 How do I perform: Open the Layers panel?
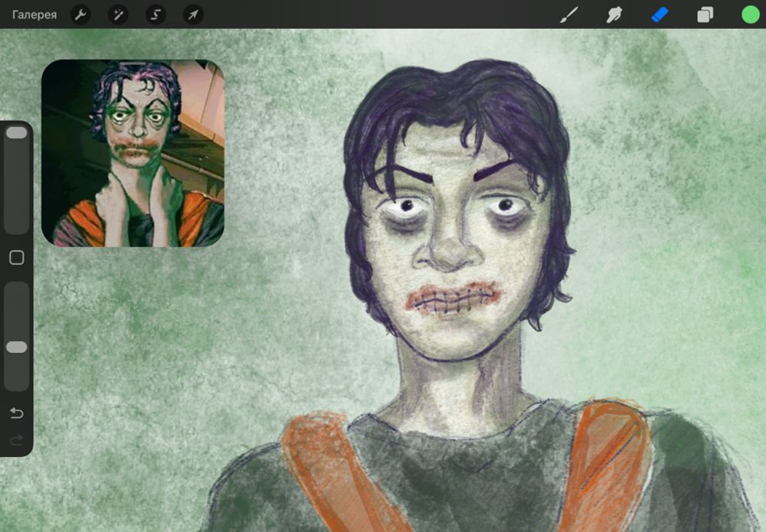(x=705, y=15)
